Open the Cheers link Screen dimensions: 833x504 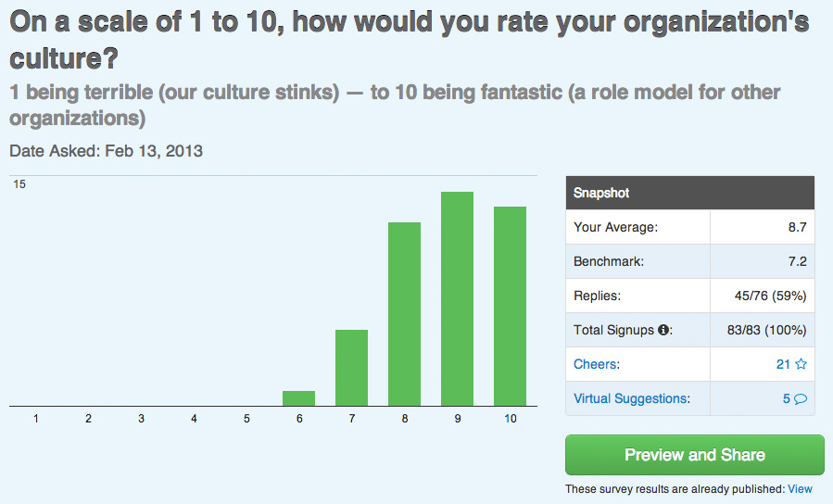tap(594, 364)
